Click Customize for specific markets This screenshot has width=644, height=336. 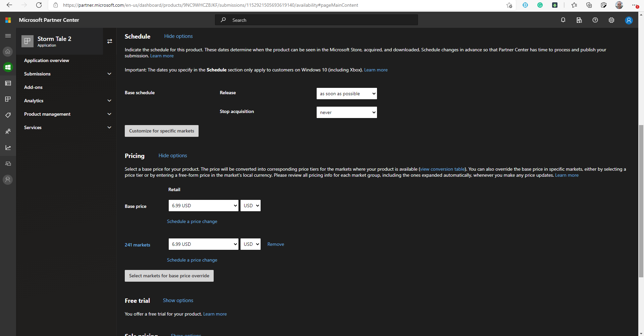pyautogui.click(x=161, y=131)
